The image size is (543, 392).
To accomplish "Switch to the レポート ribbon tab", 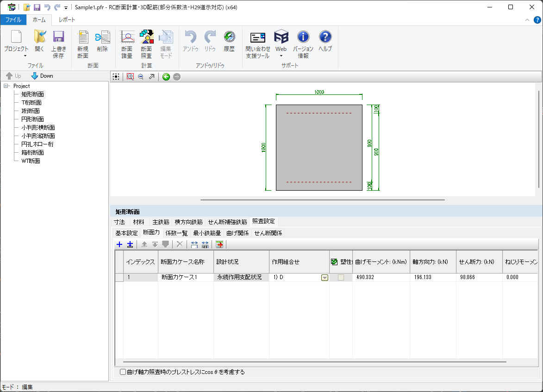I will (x=67, y=20).
